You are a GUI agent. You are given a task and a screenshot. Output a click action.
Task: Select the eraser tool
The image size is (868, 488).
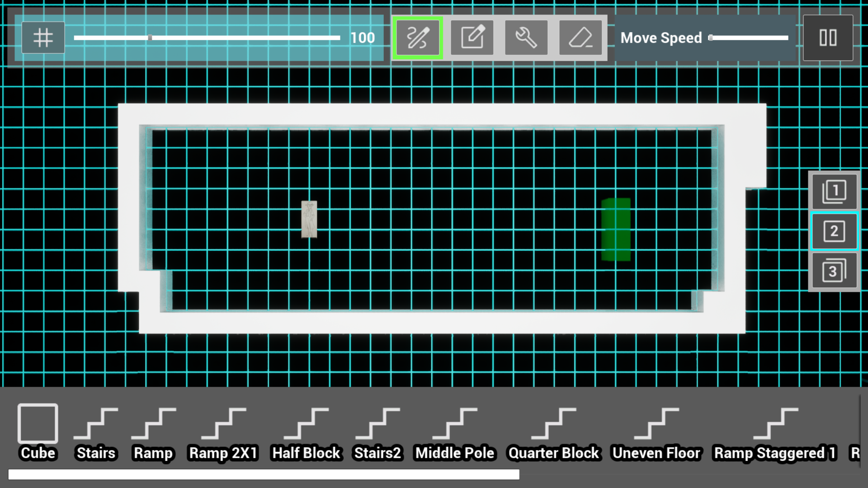580,38
